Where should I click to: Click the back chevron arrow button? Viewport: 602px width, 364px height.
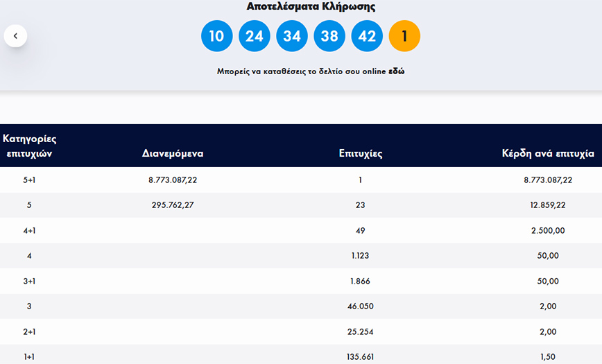[x=15, y=36]
